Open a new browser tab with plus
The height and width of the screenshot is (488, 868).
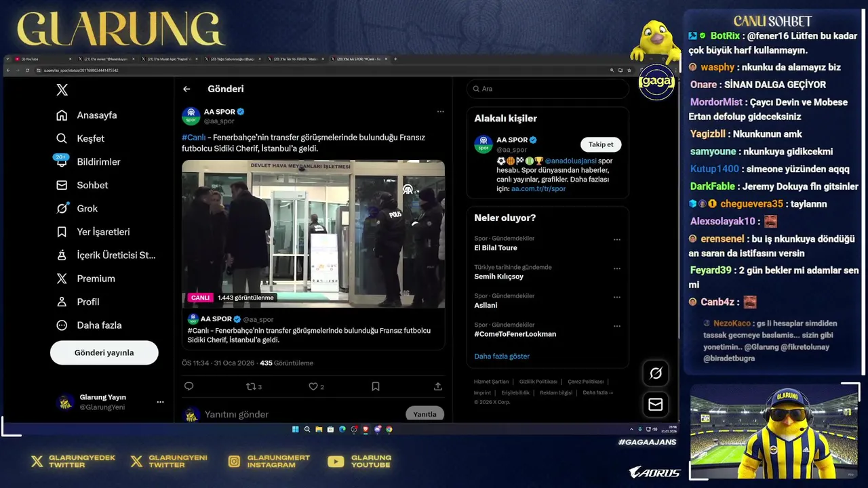pyautogui.click(x=395, y=59)
